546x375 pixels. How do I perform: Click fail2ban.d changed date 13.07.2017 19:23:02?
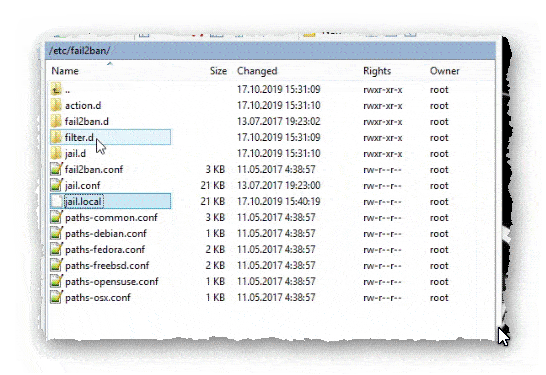coord(279,121)
